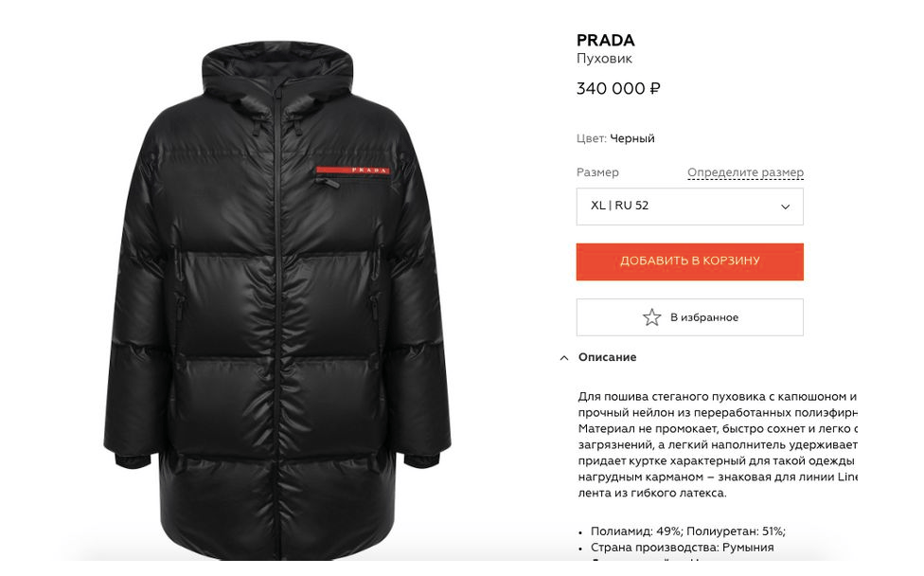Toggle the Описание section heading

(x=607, y=357)
